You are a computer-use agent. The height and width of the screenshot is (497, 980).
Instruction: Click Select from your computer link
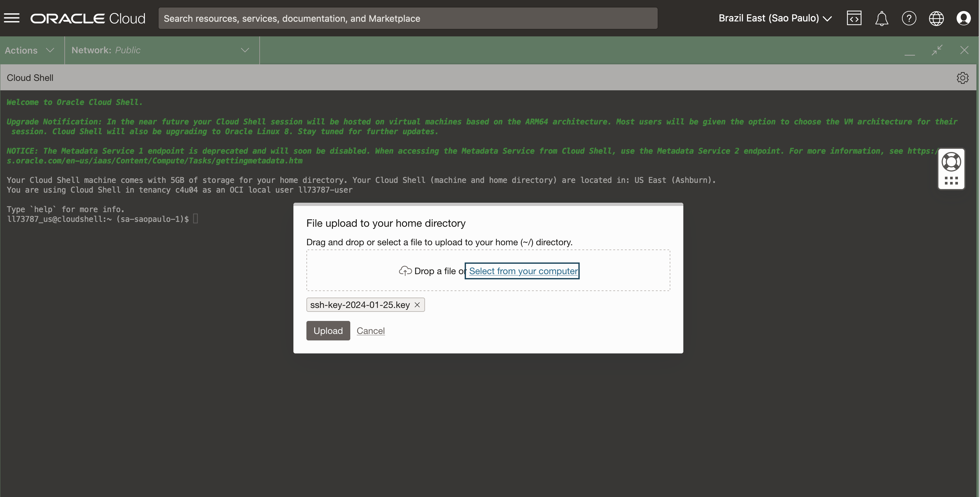523,271
